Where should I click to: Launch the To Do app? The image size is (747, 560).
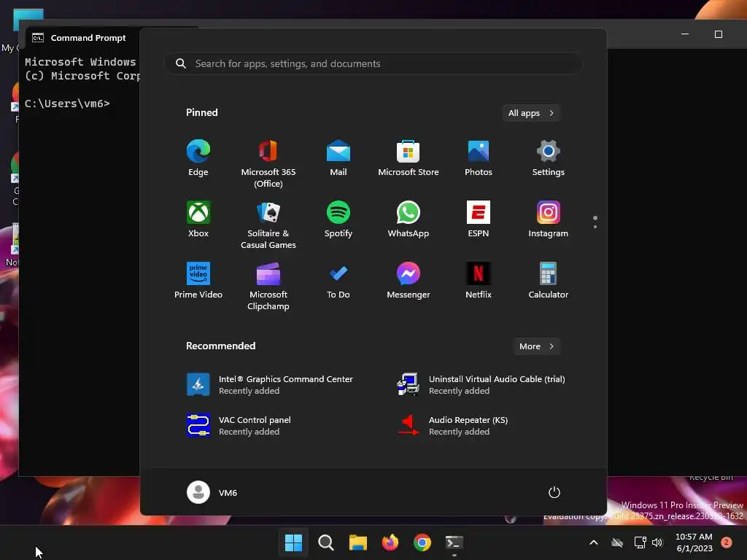click(x=338, y=281)
